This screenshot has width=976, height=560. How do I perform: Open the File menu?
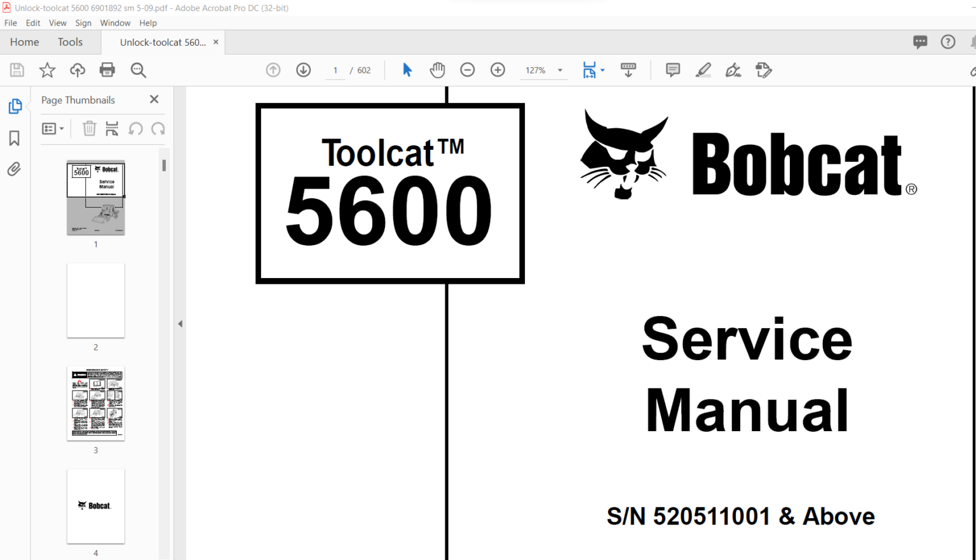(x=11, y=23)
